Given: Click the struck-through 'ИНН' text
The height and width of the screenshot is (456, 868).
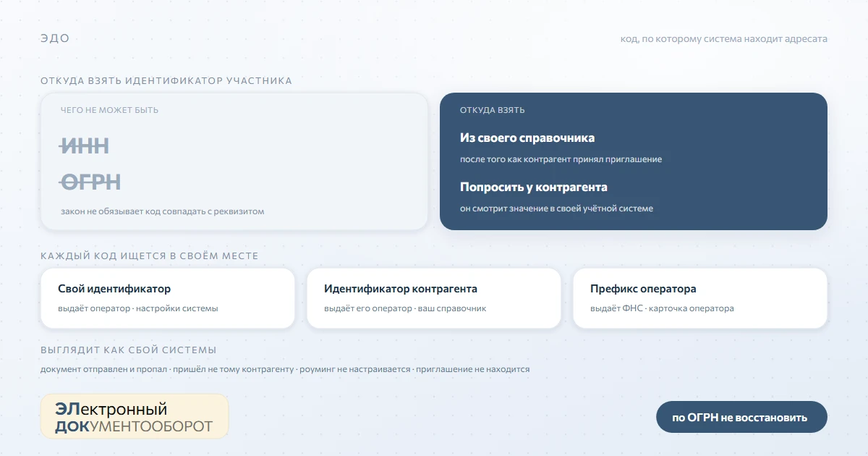Looking at the screenshot, I should pyautogui.click(x=85, y=145).
